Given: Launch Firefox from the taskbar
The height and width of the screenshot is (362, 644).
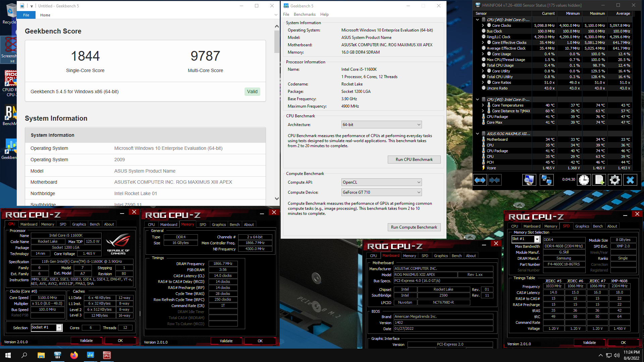Looking at the screenshot, I should coord(74,355).
